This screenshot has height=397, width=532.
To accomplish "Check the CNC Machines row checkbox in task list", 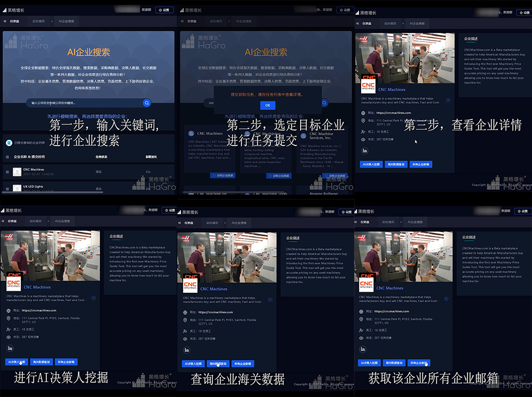I will point(7,172).
